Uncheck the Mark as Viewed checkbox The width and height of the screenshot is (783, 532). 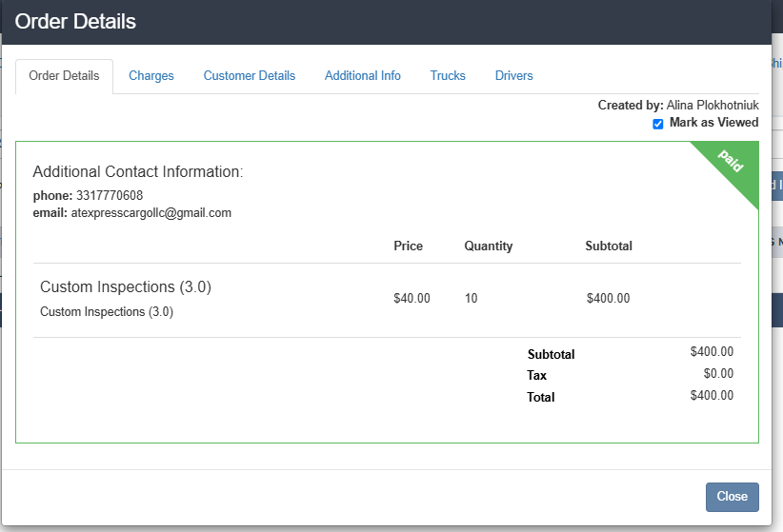657,124
